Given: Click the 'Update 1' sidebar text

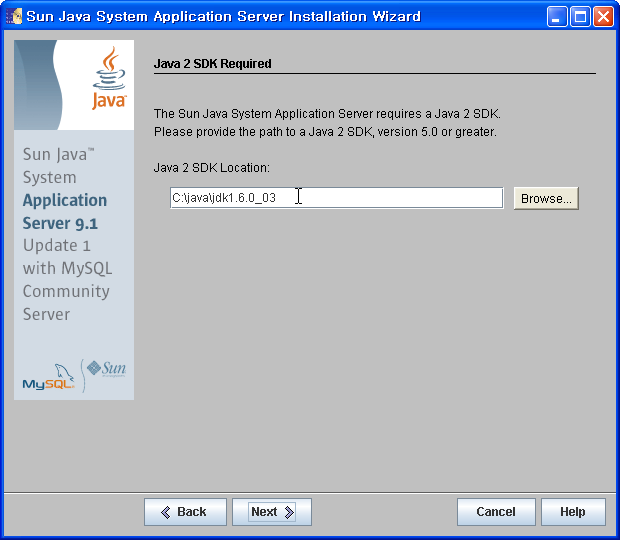Looking at the screenshot, I should pyautogui.click(x=57, y=245).
